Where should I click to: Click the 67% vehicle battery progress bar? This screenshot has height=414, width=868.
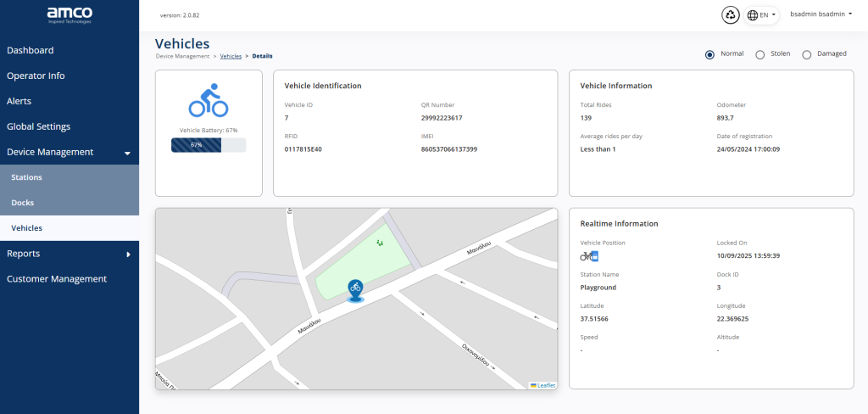coord(209,145)
